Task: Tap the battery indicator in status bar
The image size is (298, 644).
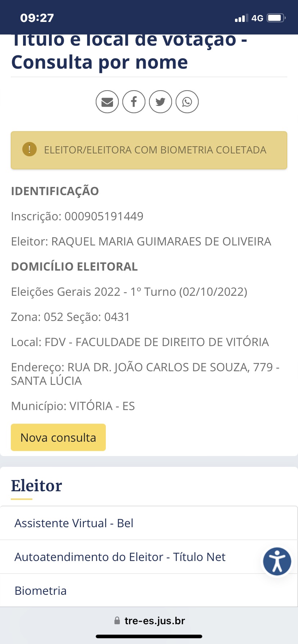Action: [x=276, y=18]
